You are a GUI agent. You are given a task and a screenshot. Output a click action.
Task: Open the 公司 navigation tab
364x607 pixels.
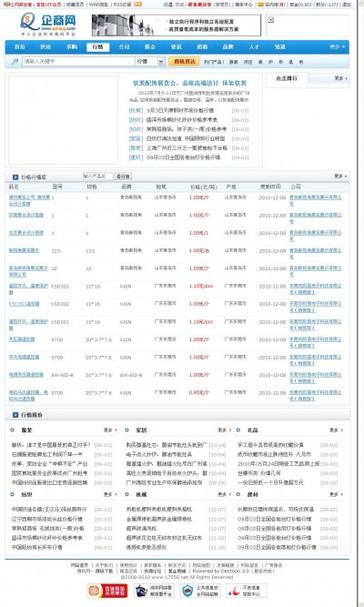click(x=124, y=46)
